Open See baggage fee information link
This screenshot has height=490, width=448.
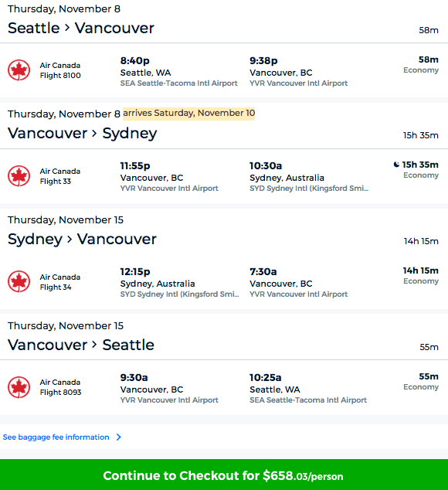(56, 437)
